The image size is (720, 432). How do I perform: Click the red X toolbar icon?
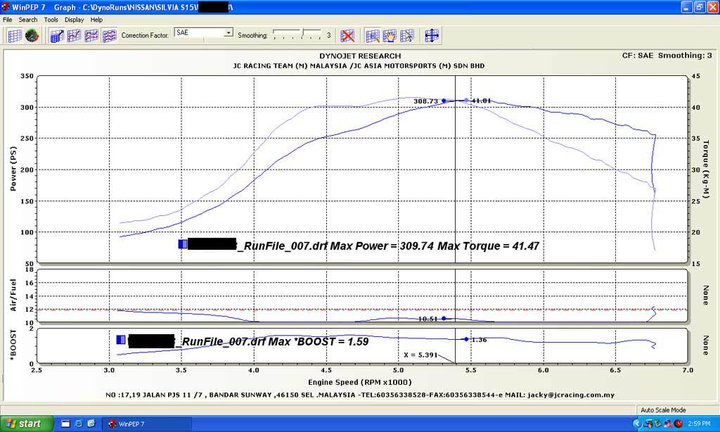pyautogui.click(x=347, y=35)
